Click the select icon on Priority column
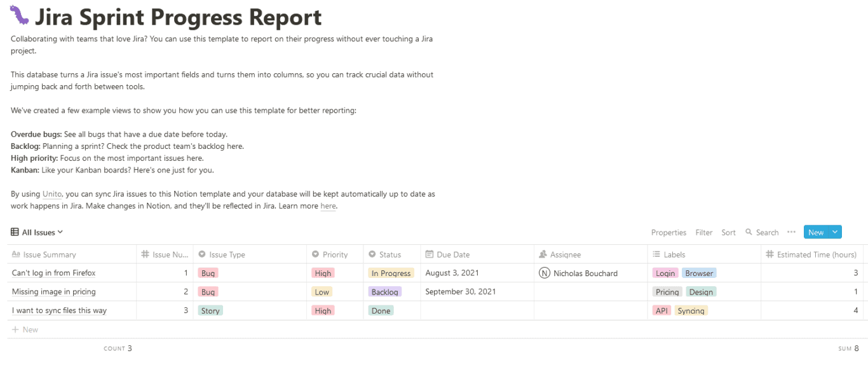The width and height of the screenshot is (868, 367). click(315, 254)
